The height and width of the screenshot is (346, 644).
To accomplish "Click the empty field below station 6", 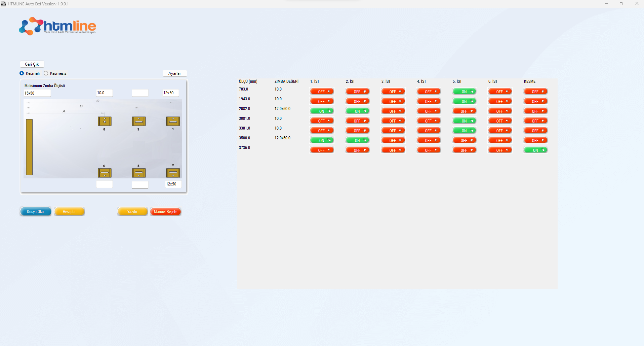I will [x=105, y=184].
